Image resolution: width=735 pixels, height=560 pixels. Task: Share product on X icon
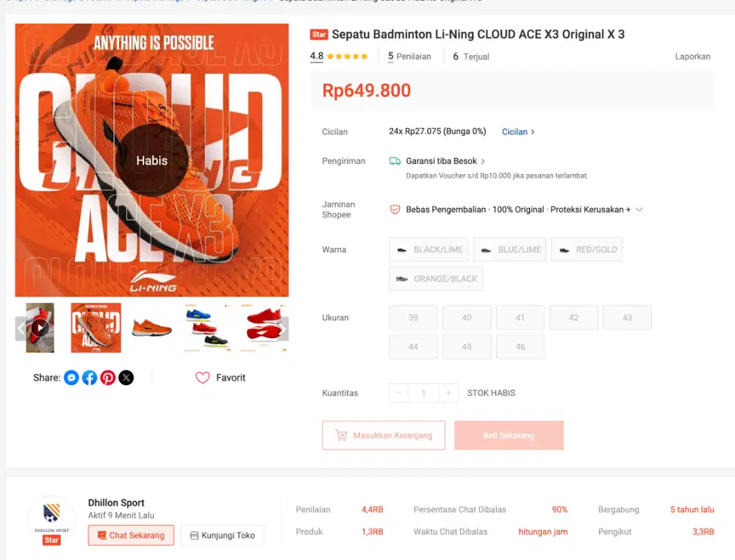126,378
